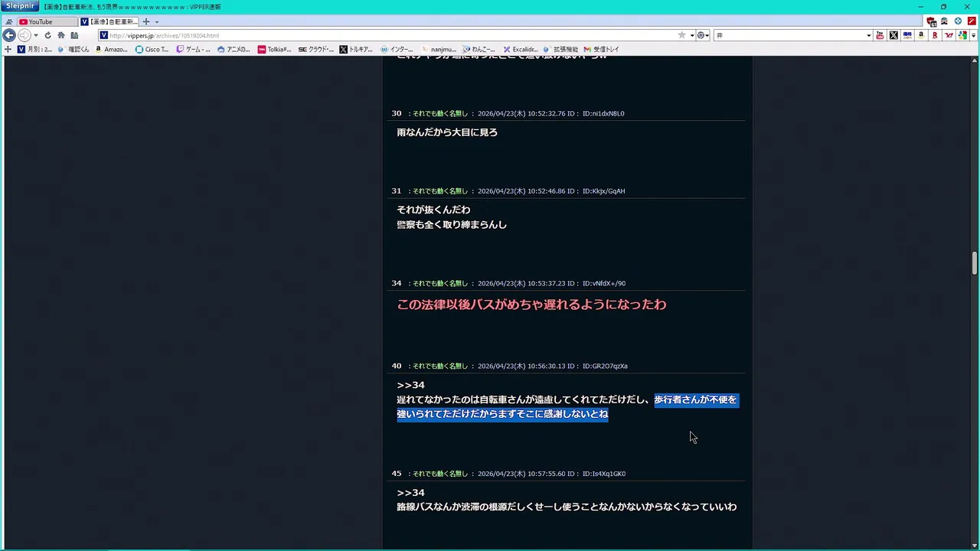980x551 pixels.
Task: Click the >>34 anchor in post 45
Action: 410,493
